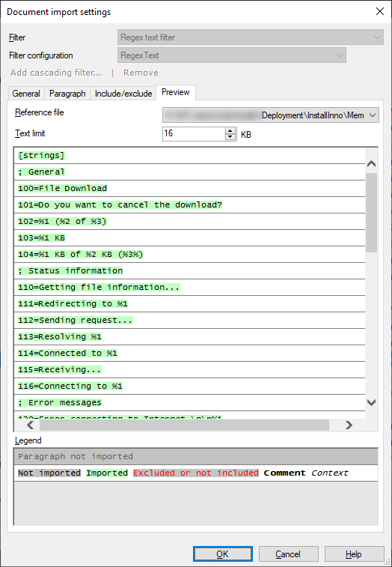This screenshot has height=567, width=392.
Task: Click the Remove link
Action: (x=141, y=73)
